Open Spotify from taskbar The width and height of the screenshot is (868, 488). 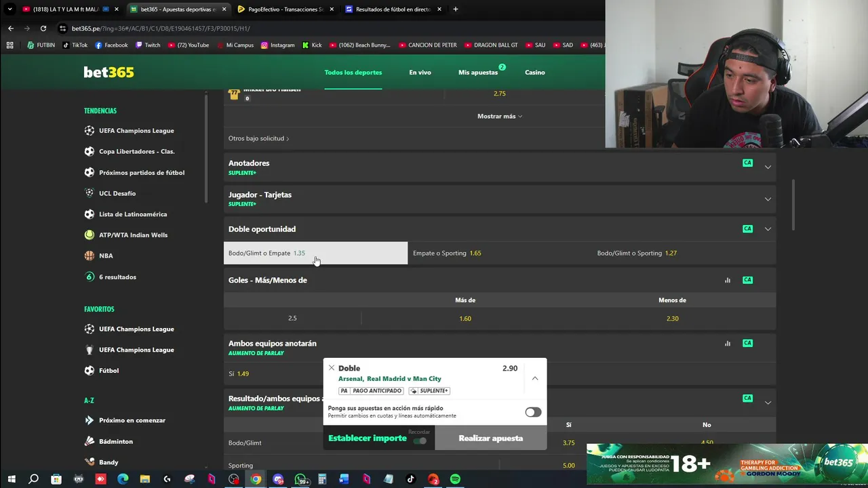[455, 479]
